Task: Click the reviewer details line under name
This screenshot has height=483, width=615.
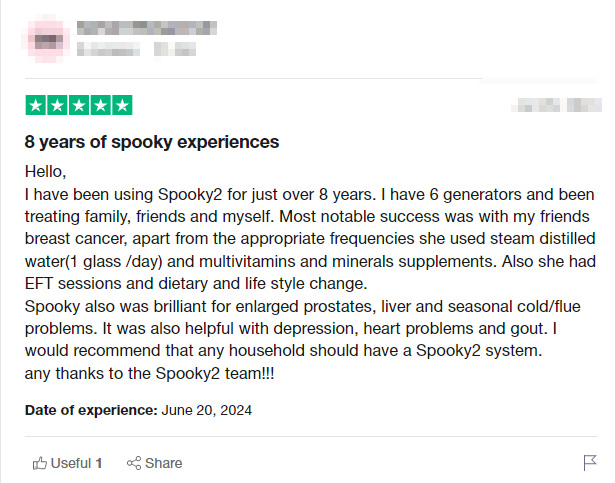Action: 136,48
